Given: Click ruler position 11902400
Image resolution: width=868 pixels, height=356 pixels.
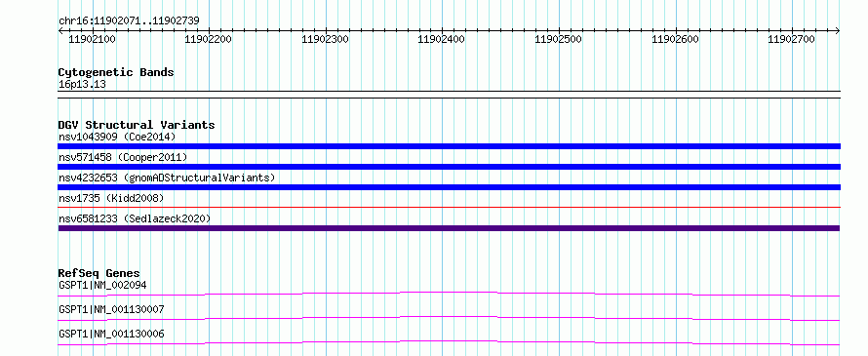Looking at the screenshot, I should pos(441,39).
